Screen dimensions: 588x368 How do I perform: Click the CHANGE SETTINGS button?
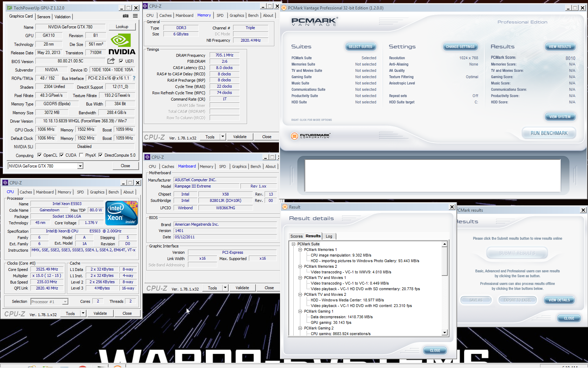[460, 47]
